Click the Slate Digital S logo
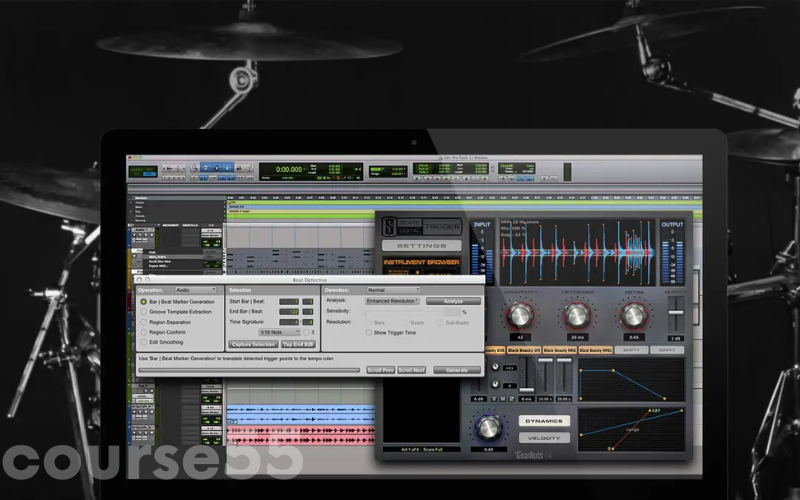800x500 pixels. 389,227
